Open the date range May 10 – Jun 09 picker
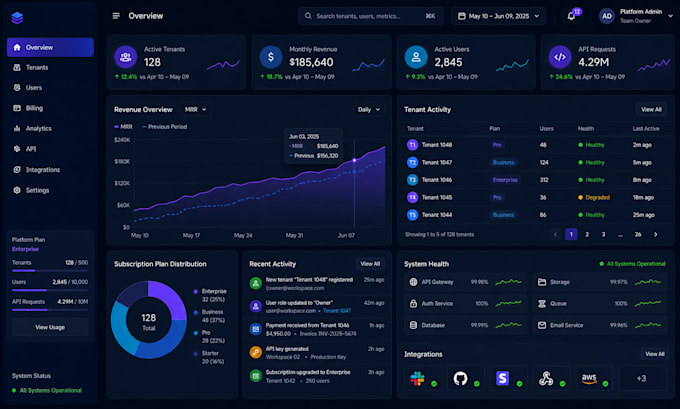Screen dimensions: 680x409 coord(498,16)
